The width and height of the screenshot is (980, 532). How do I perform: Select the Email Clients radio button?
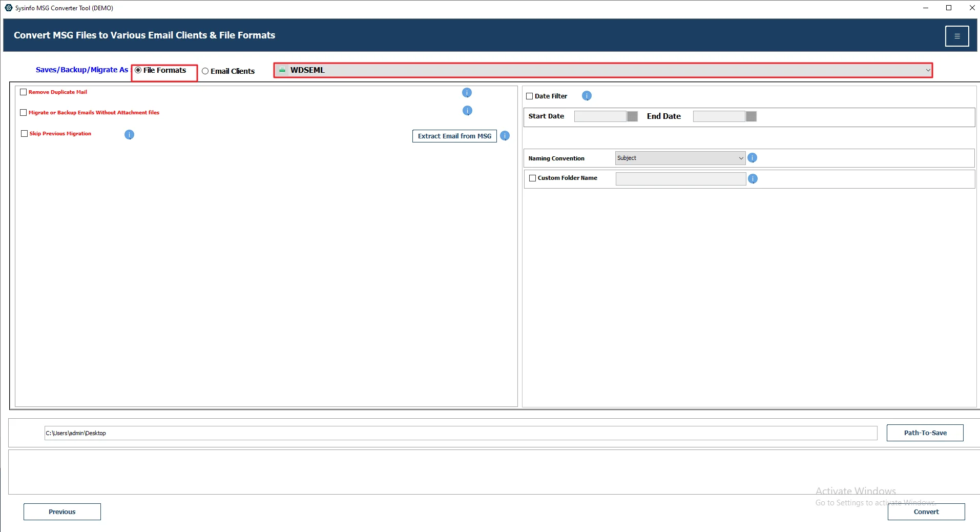tap(205, 71)
